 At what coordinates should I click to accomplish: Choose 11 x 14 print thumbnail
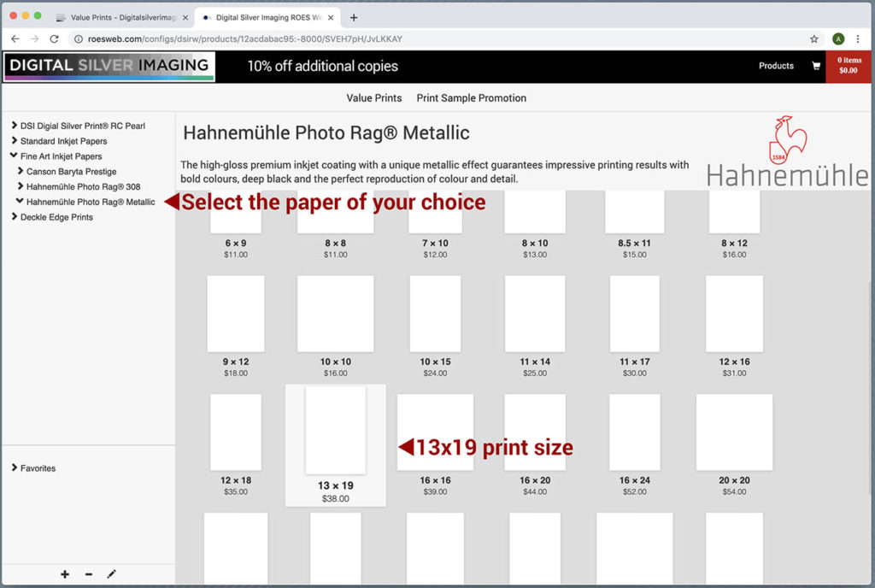pyautogui.click(x=535, y=314)
